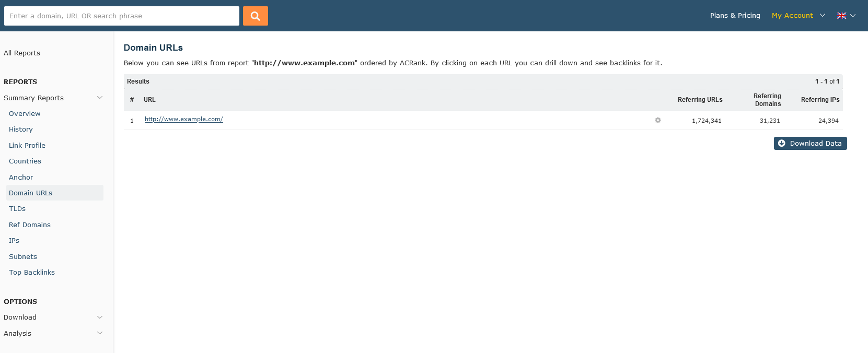Go to Link Profile report
The width and height of the screenshot is (868, 353).
click(x=27, y=146)
